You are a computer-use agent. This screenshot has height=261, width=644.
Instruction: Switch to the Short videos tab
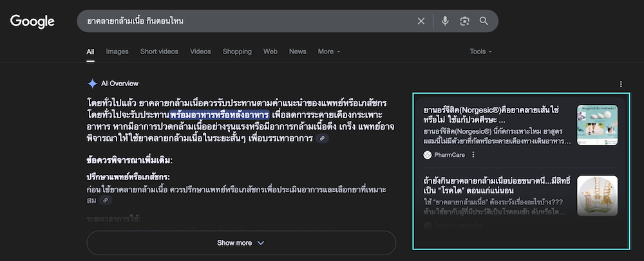tap(159, 51)
